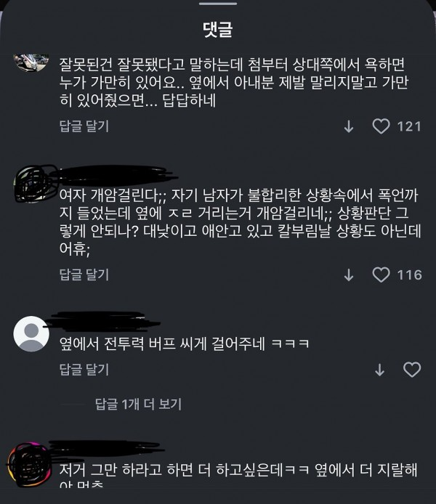Downvote the 전투력 버프 comment
This screenshot has width=436, height=504.
coord(380,370)
